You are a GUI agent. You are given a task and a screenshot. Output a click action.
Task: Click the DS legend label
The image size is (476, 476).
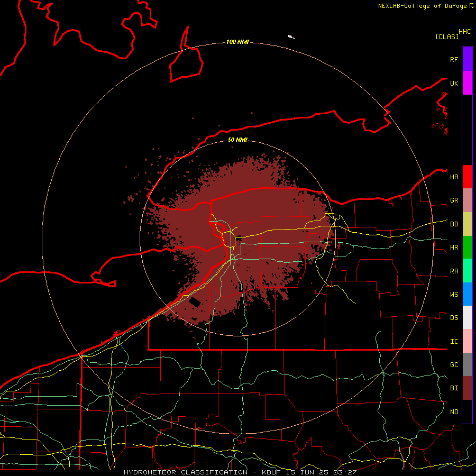(454, 318)
